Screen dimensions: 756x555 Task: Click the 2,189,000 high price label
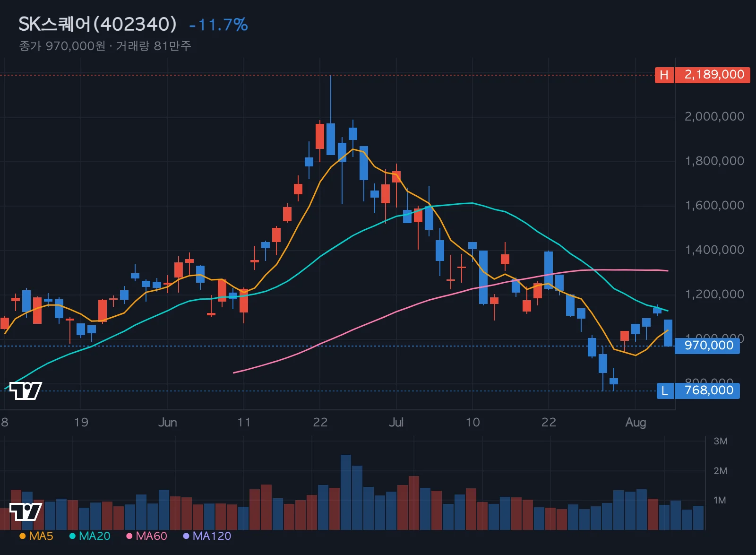(x=713, y=75)
